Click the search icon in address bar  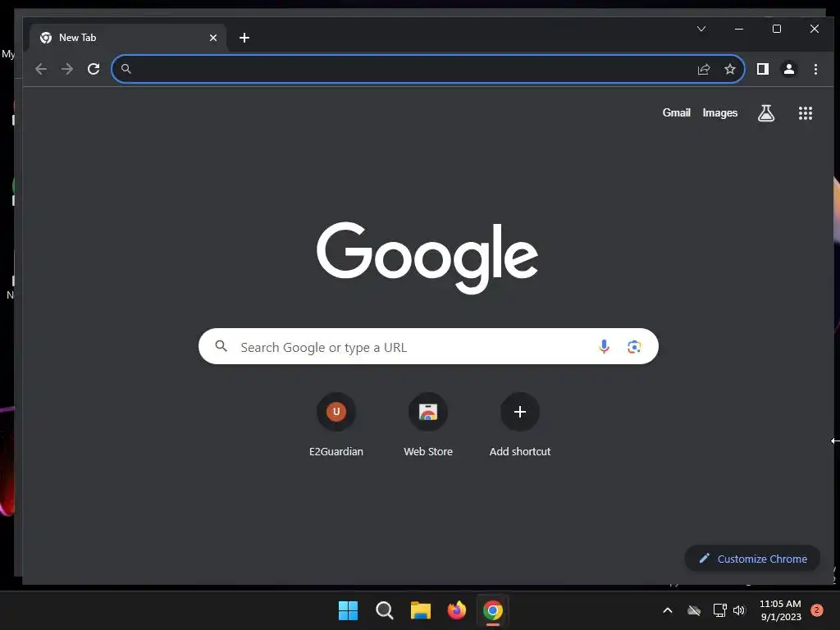click(126, 69)
